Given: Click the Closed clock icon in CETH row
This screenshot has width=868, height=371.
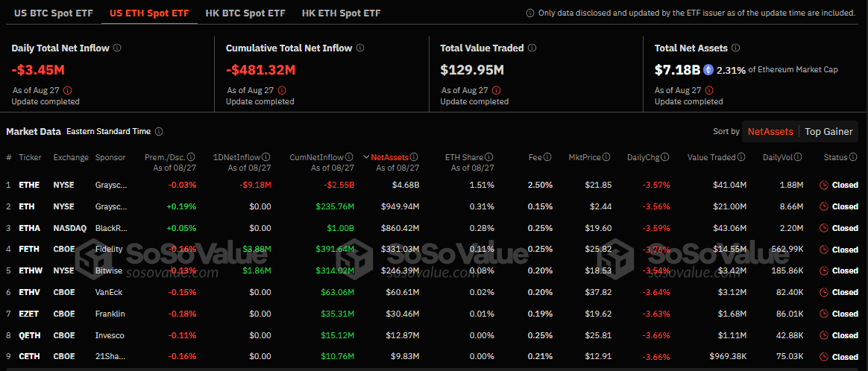Looking at the screenshot, I should coord(823,357).
